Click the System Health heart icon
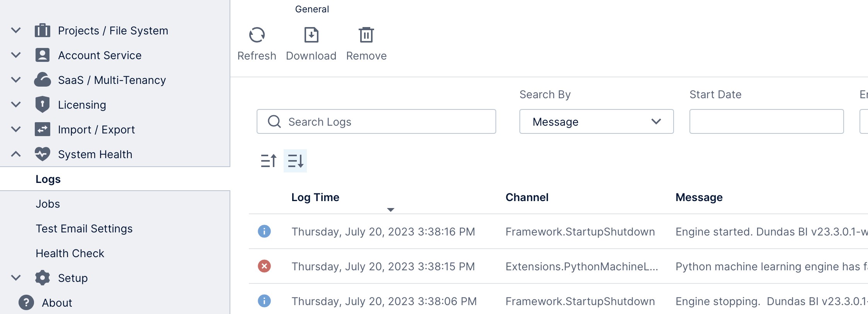Image resolution: width=868 pixels, height=314 pixels. 43,154
